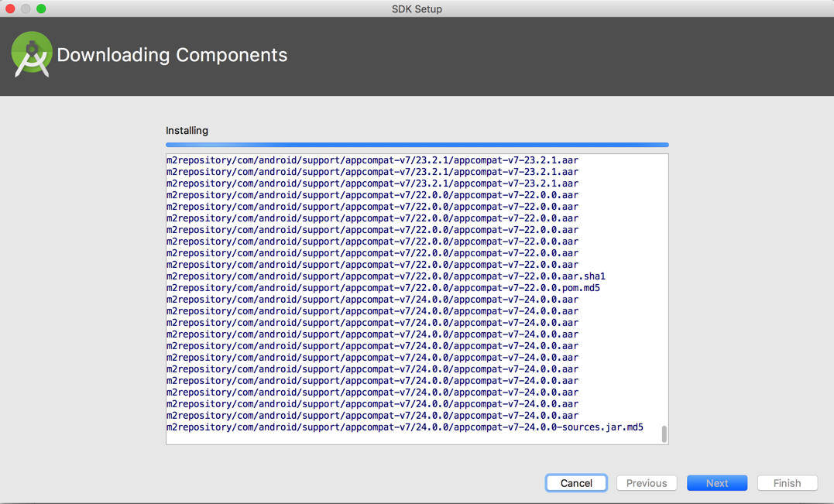Select the first appcompat-v7-24.0.0.aar log entry
This screenshot has width=834, height=504.
click(372, 300)
